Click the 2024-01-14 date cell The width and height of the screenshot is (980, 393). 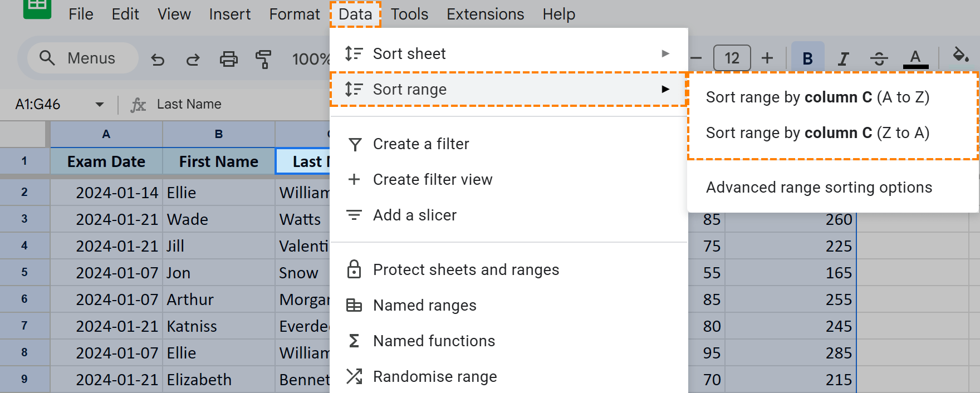106,193
